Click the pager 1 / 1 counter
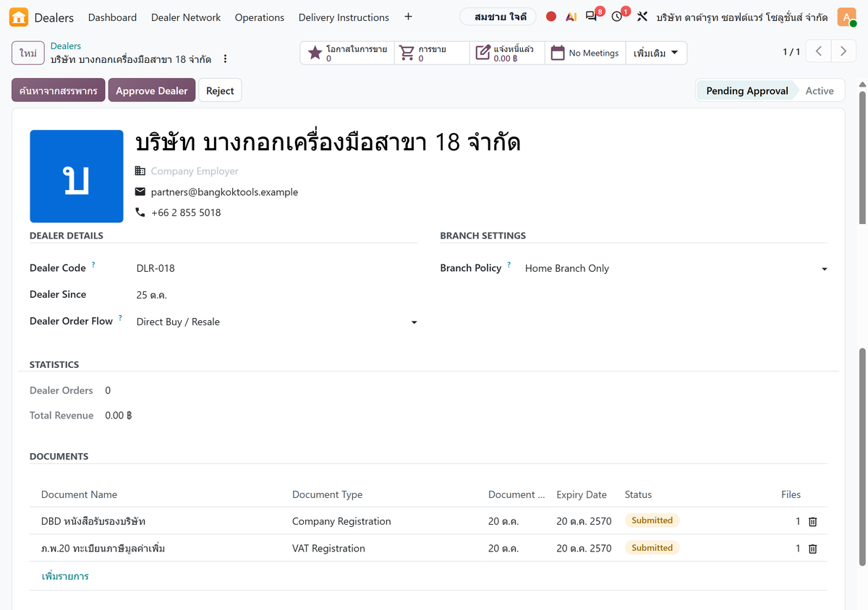Viewport: 868px width, 610px height. tap(791, 52)
